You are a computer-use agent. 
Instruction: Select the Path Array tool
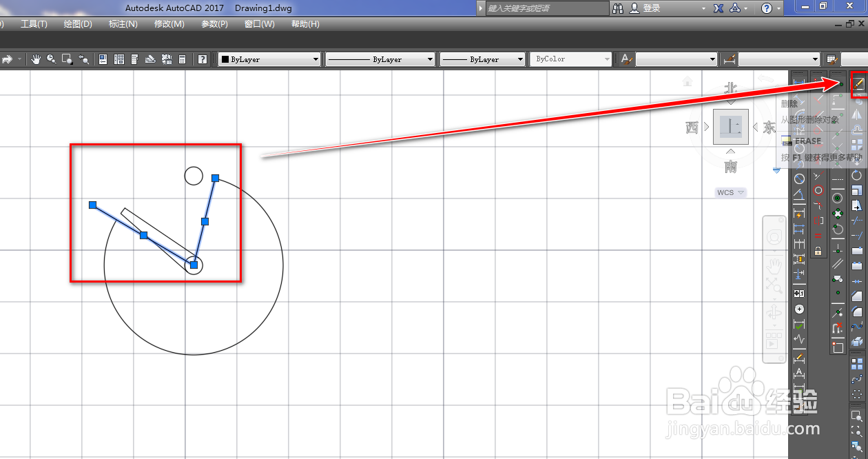[x=857, y=379]
